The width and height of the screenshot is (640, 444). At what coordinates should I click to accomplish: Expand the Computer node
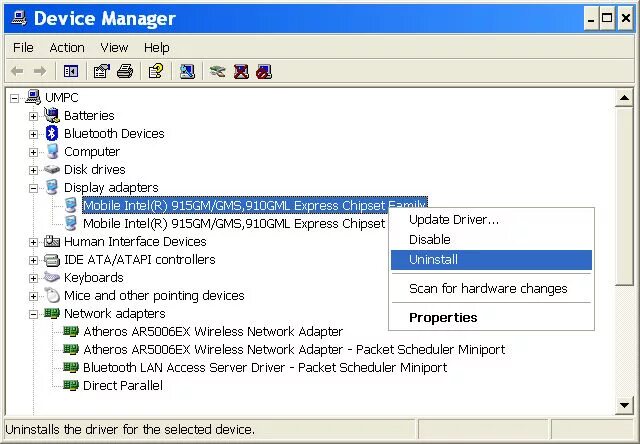pyautogui.click(x=33, y=152)
